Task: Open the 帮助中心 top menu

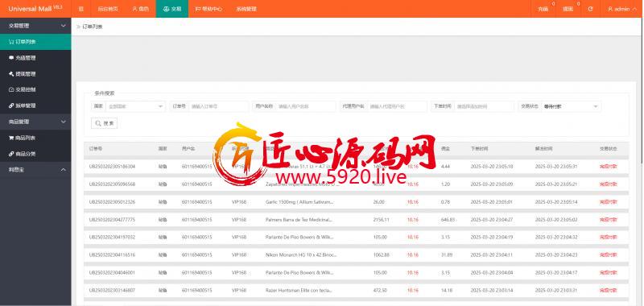Action: click(208, 9)
